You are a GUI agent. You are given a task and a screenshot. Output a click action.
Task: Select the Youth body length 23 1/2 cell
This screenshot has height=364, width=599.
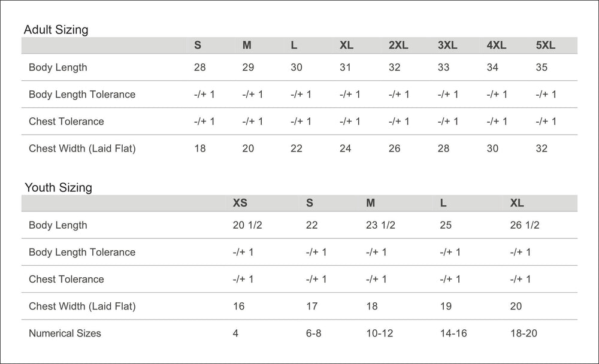tap(380, 225)
